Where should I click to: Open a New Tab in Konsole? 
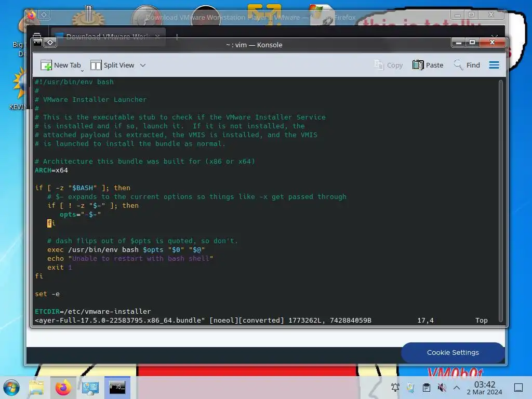(60, 65)
